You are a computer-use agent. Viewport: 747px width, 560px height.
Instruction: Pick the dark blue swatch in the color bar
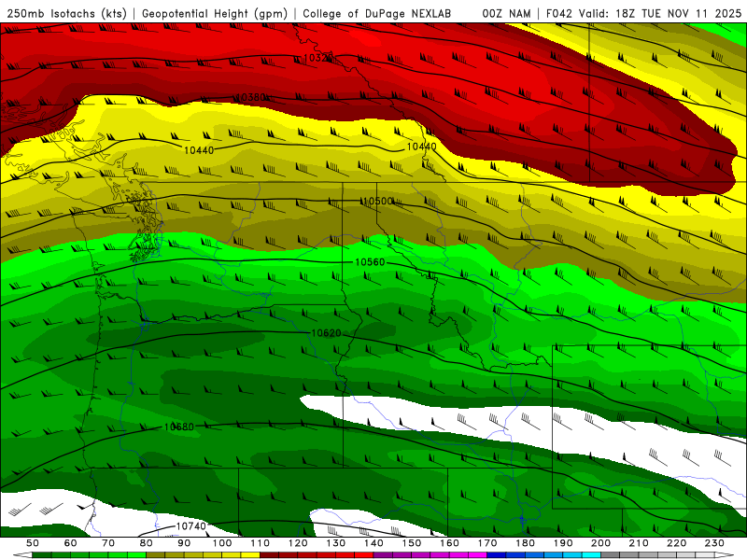(497, 555)
